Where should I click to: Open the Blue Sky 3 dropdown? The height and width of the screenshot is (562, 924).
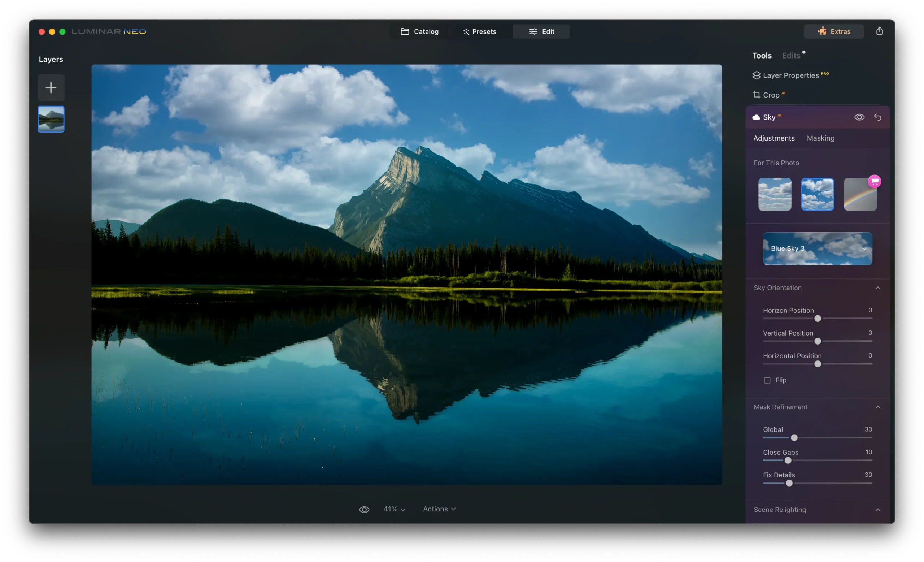coord(817,248)
